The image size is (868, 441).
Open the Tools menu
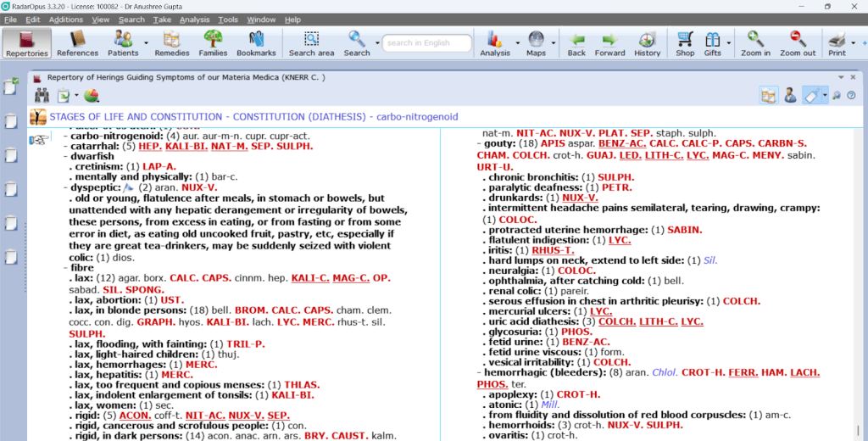click(x=227, y=20)
